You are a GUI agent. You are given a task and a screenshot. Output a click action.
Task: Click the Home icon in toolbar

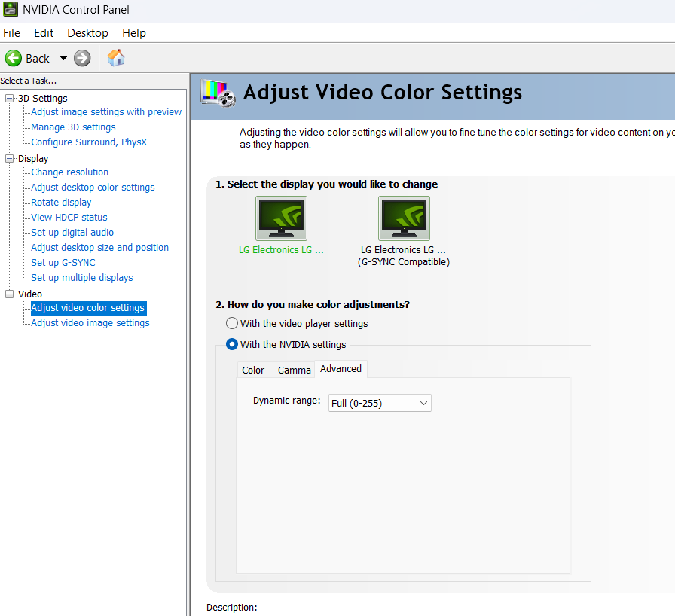click(116, 58)
